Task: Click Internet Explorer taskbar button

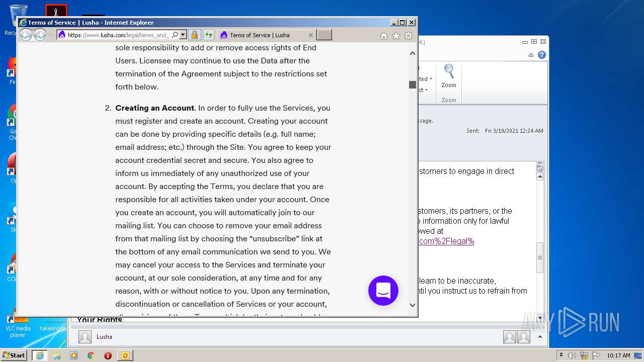Action: point(40,355)
